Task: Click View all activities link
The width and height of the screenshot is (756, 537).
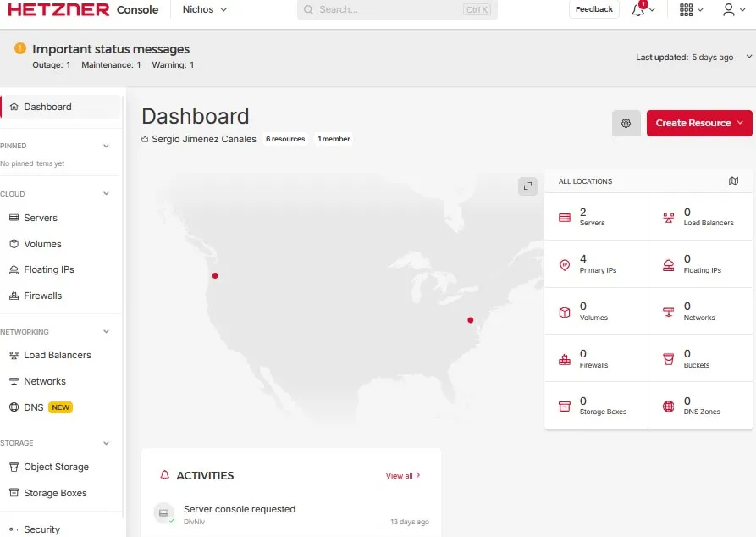Action: pos(403,476)
